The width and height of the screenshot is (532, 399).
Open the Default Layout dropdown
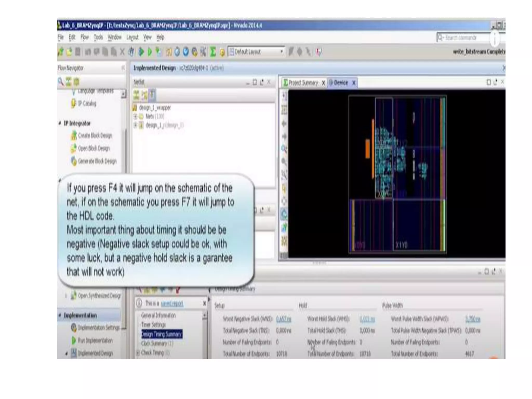pyautogui.click(x=281, y=52)
